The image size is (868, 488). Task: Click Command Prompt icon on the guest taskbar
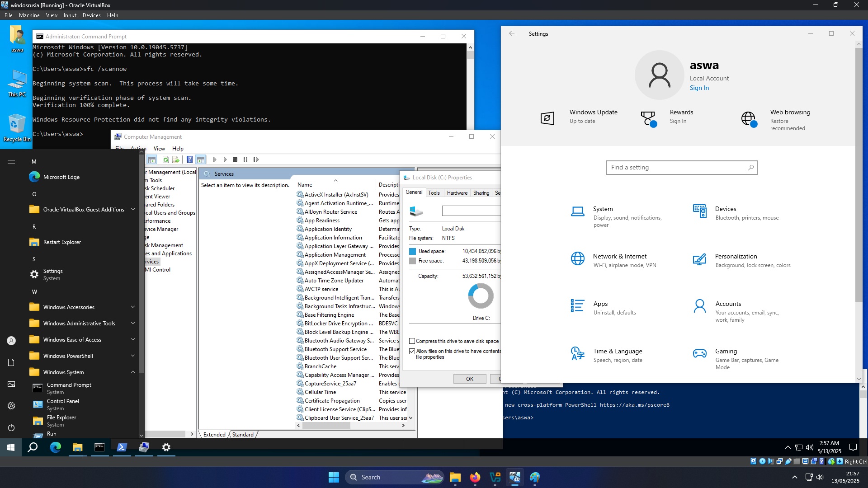click(99, 447)
